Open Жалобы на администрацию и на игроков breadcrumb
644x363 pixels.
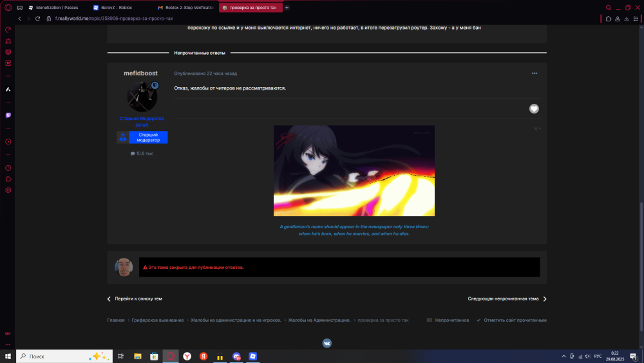coord(236,320)
